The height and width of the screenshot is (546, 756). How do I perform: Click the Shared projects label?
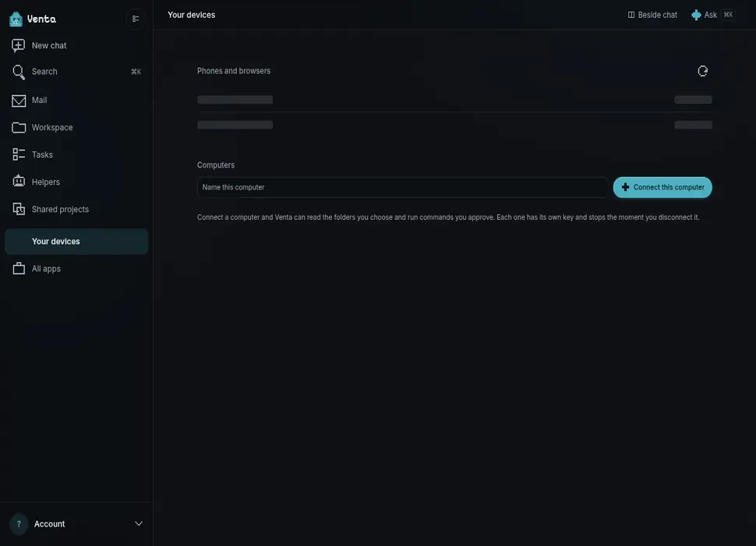[x=60, y=209]
